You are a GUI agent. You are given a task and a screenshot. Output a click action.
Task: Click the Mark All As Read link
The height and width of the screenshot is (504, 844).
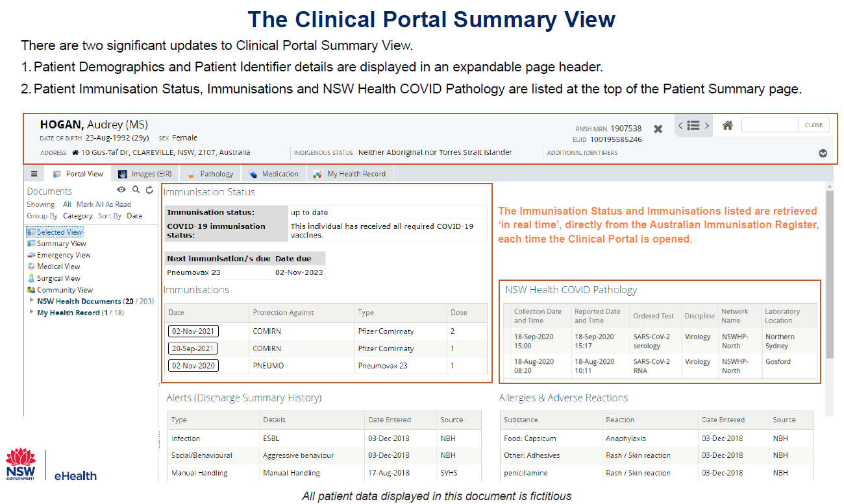point(104,204)
